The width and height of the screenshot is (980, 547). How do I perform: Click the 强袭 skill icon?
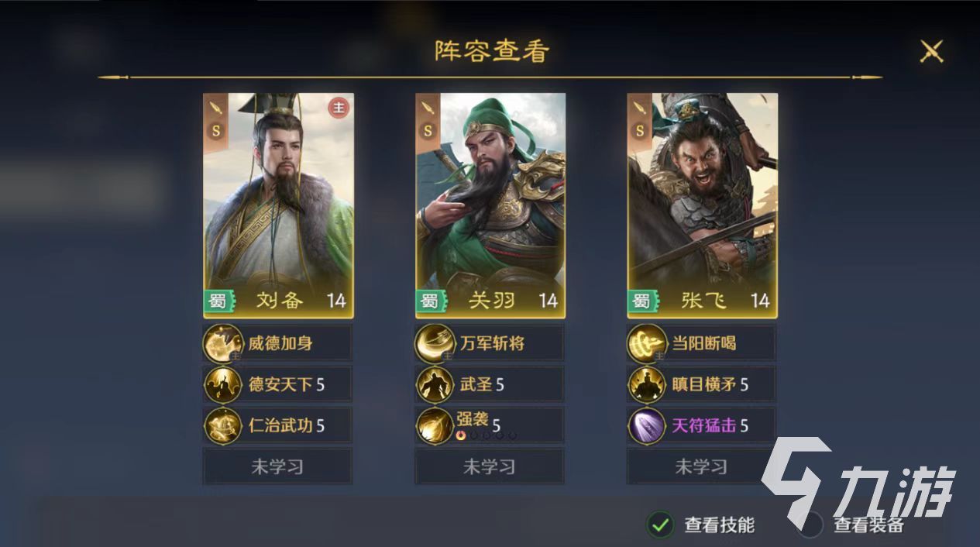point(435,425)
